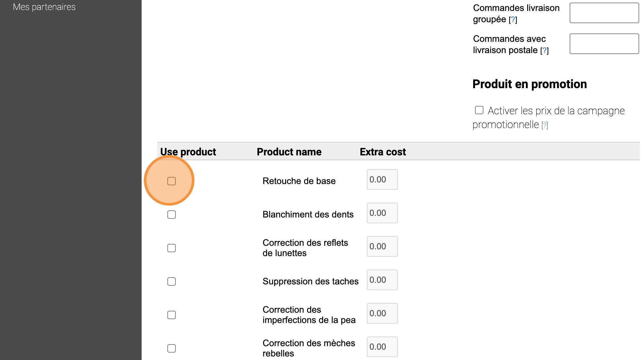Click extra cost field for reflets de lunettes

(382, 246)
